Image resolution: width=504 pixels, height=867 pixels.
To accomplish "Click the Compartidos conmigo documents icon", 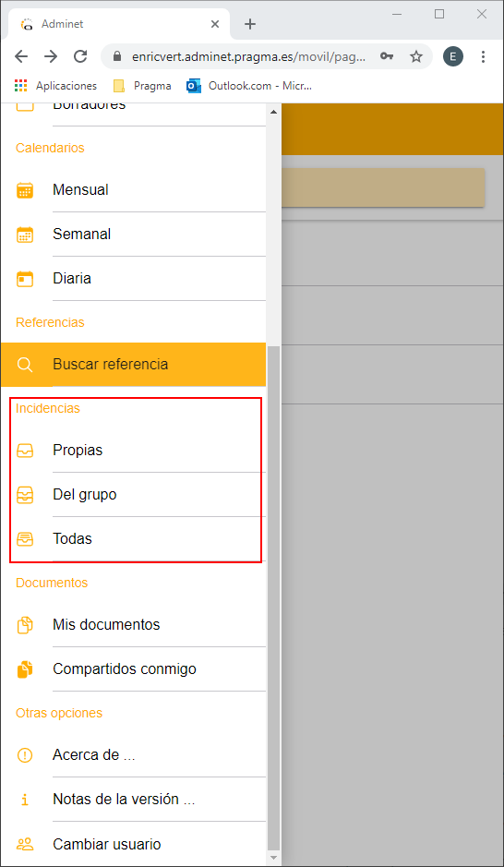I will (25, 669).
